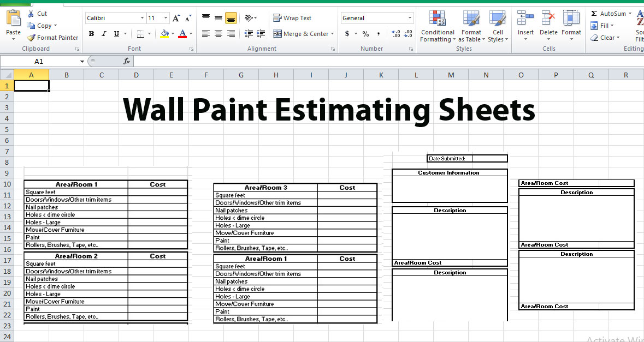Toggle underline formatting
This screenshot has width=644, height=342.
(115, 33)
